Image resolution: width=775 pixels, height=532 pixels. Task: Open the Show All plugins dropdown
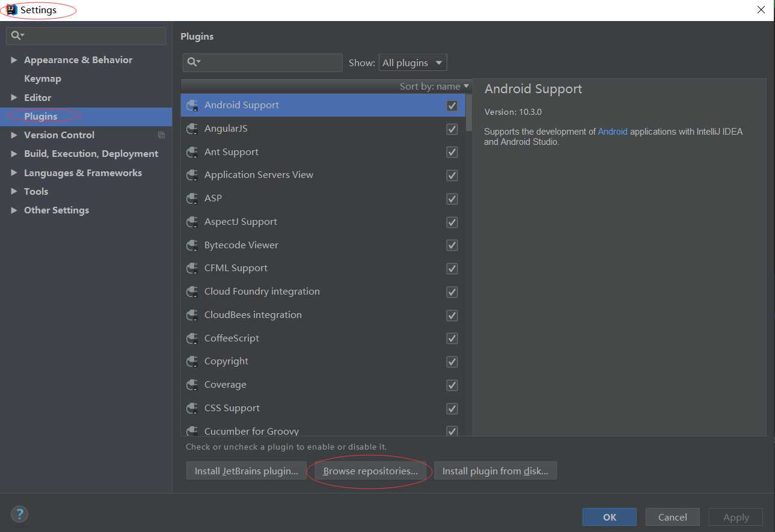[x=412, y=63]
